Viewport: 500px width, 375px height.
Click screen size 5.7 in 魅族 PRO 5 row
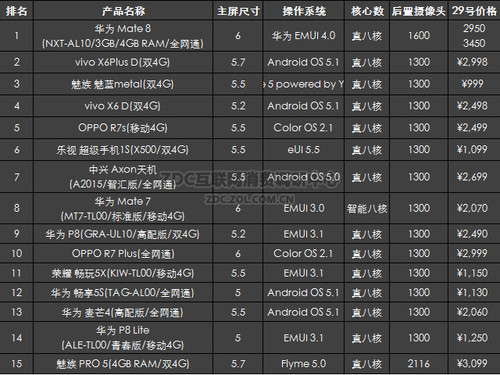238,364
